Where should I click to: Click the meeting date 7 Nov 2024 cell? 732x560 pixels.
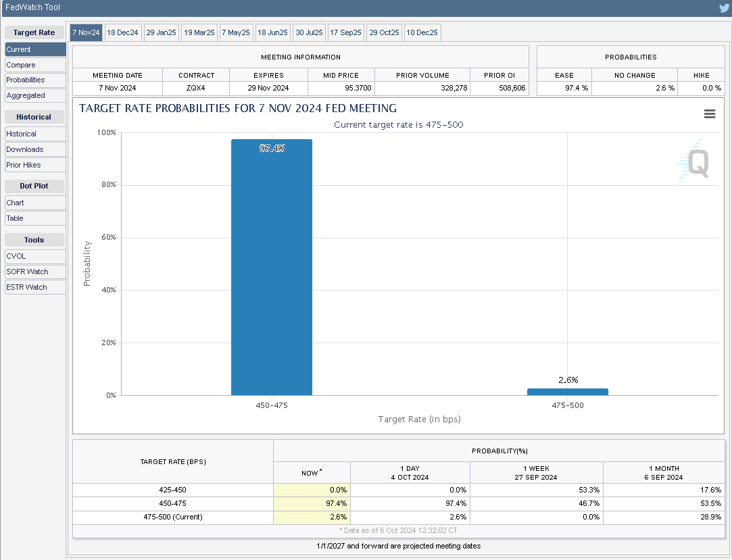[117, 88]
